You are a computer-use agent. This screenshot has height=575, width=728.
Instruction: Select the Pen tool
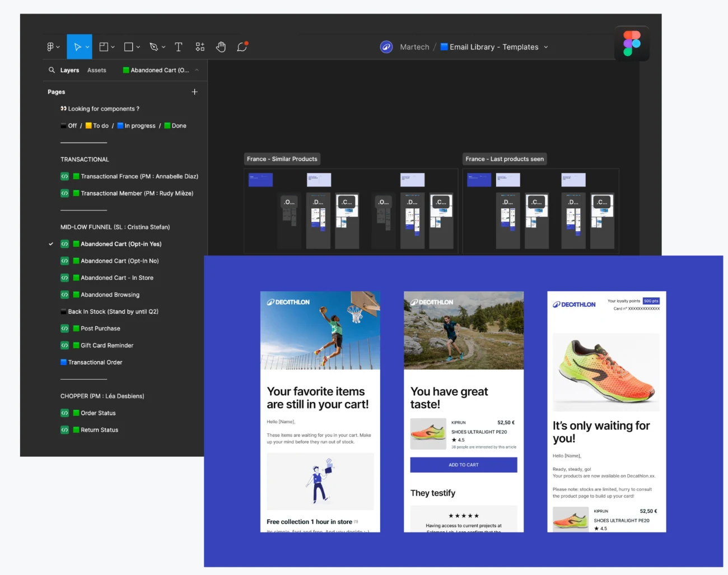[154, 47]
